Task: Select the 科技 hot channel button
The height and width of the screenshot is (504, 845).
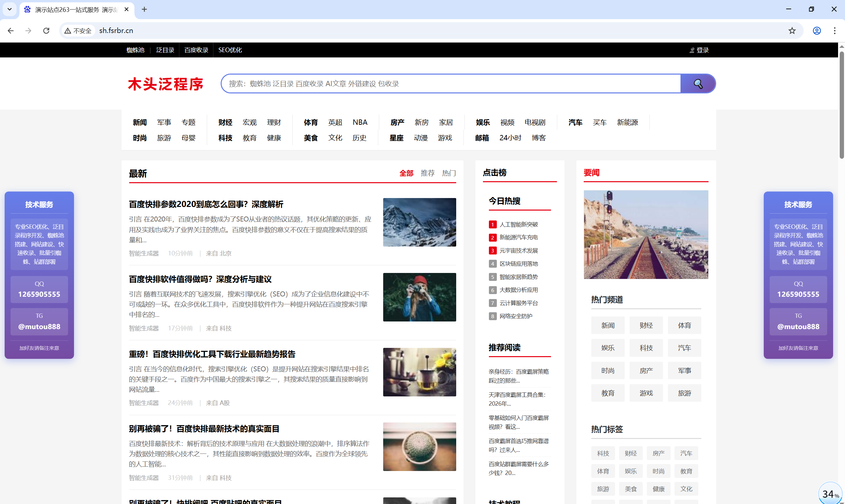Action: pos(645,348)
